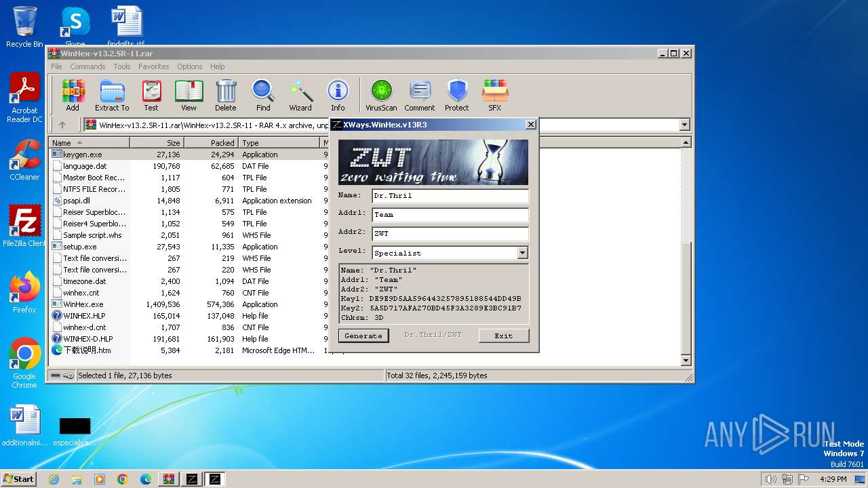868x488 pixels.
Task: Open Recycle Bin desktop icon
Action: (24, 27)
